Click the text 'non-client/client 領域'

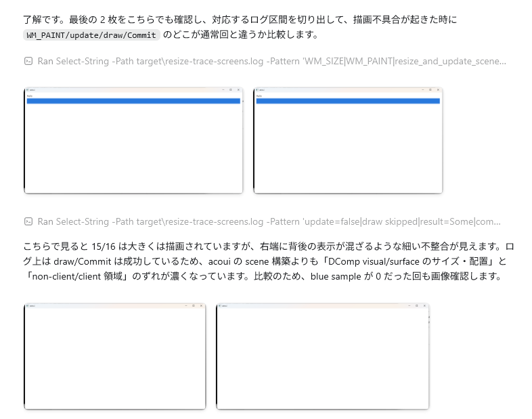(77, 276)
